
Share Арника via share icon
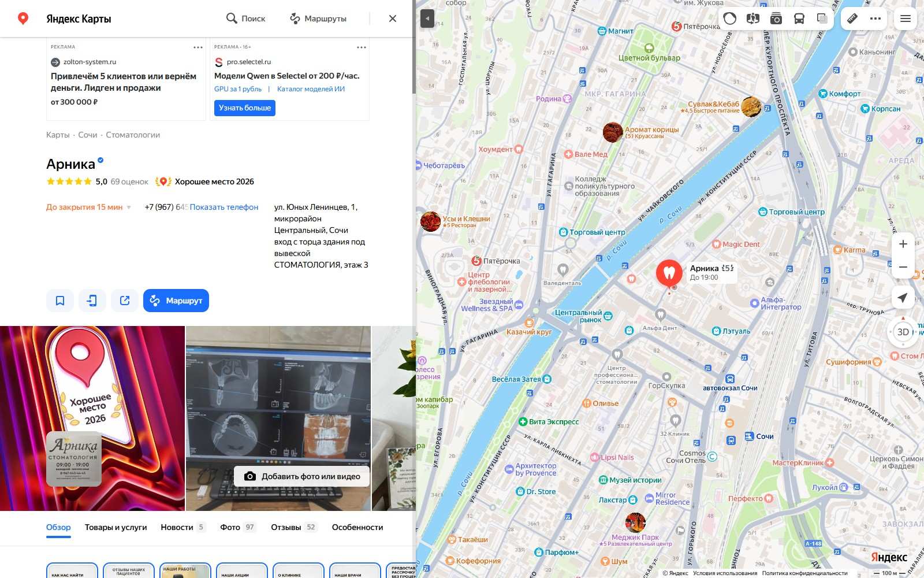coord(125,301)
